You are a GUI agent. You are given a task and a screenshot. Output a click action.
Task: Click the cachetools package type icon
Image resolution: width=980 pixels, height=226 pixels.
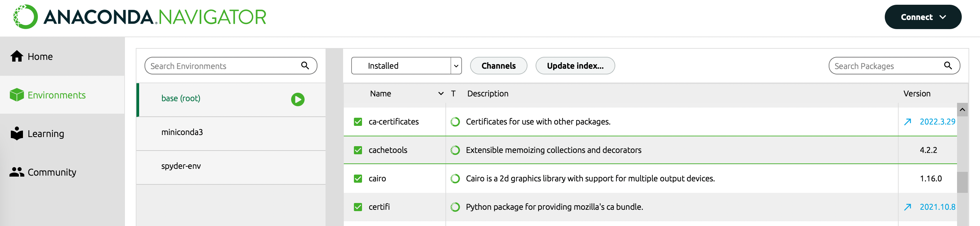pos(455,150)
